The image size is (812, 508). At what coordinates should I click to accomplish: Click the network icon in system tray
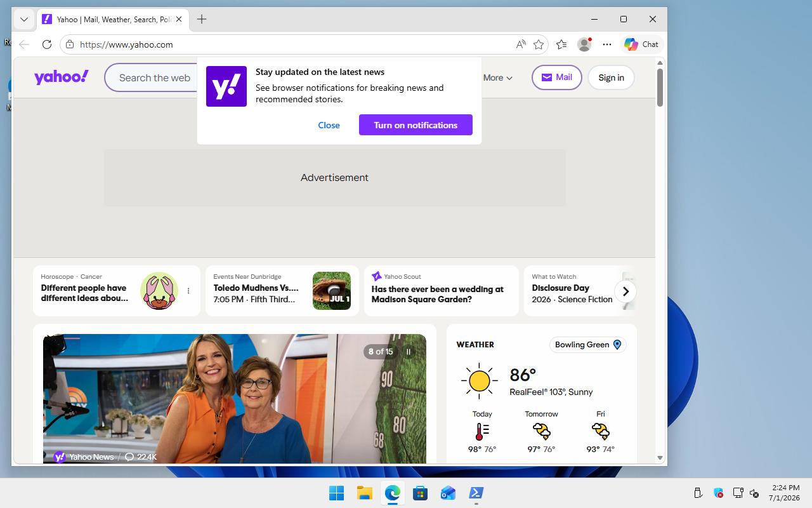tap(738, 493)
